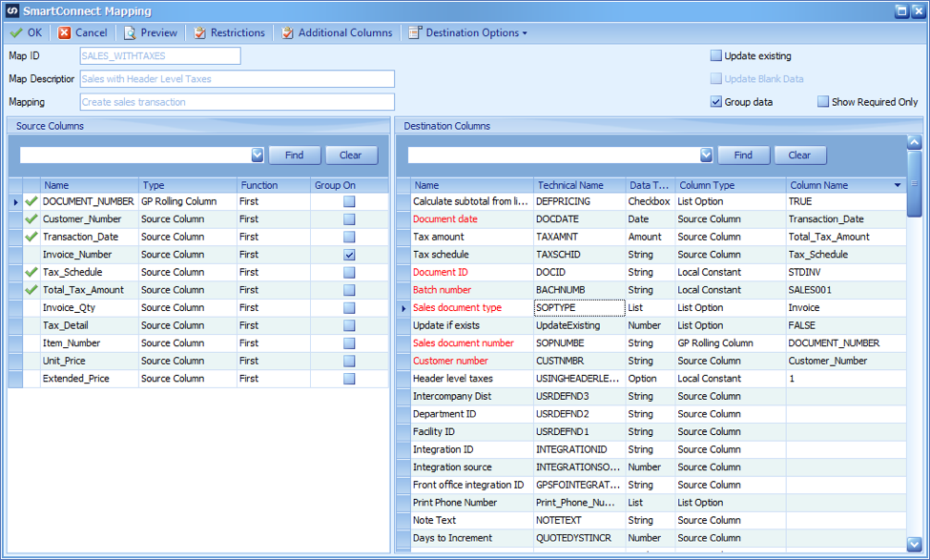Click the SOPTYPE technical name cell

point(580,308)
